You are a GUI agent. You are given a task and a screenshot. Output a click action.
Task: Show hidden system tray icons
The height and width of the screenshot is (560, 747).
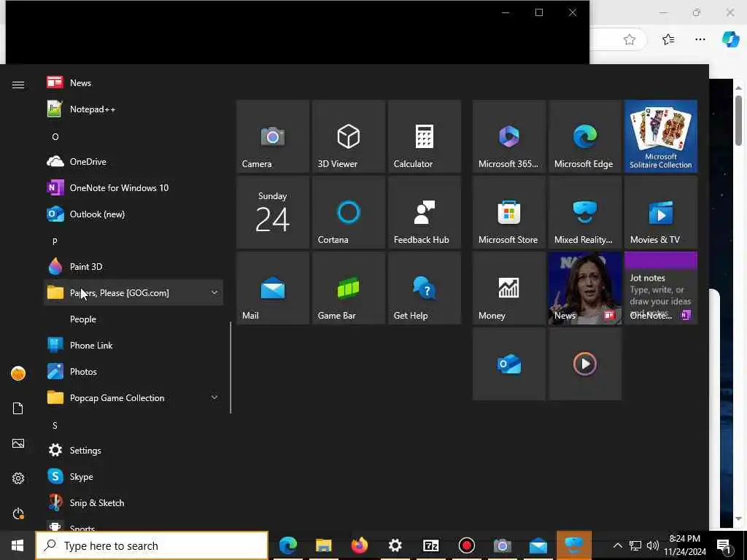(x=617, y=545)
